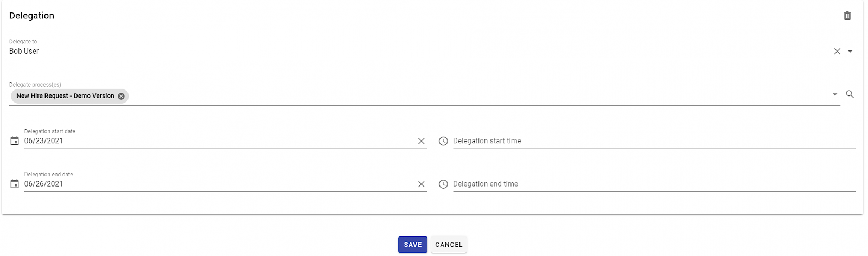
Task: Clear the delegation end date 06/26/2021
Action: [x=421, y=184]
